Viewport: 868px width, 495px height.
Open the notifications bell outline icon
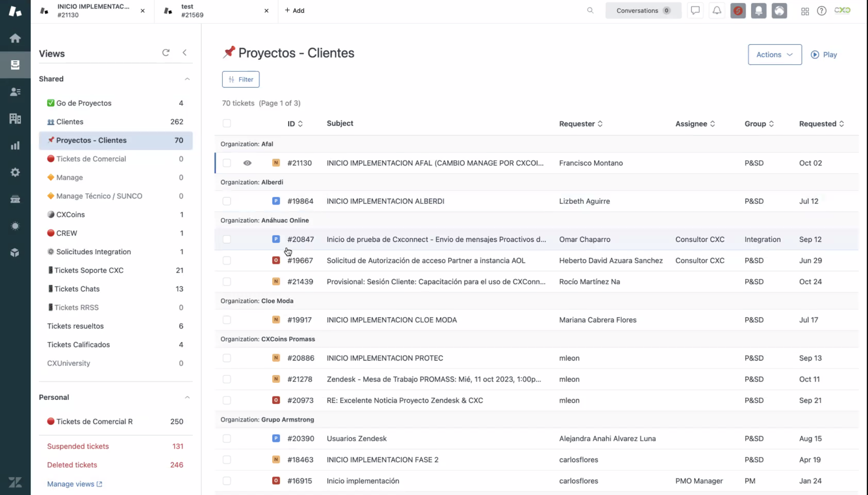click(x=717, y=10)
